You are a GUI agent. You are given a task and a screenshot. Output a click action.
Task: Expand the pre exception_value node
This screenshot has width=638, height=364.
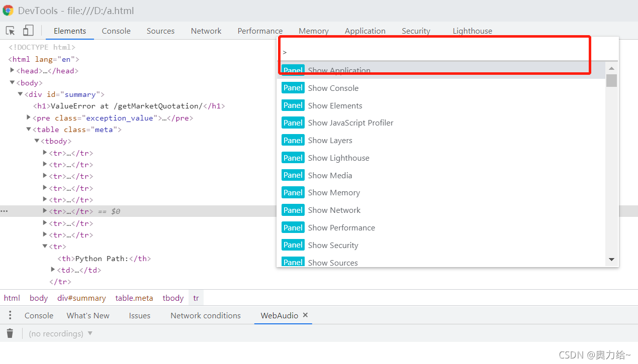(x=29, y=117)
